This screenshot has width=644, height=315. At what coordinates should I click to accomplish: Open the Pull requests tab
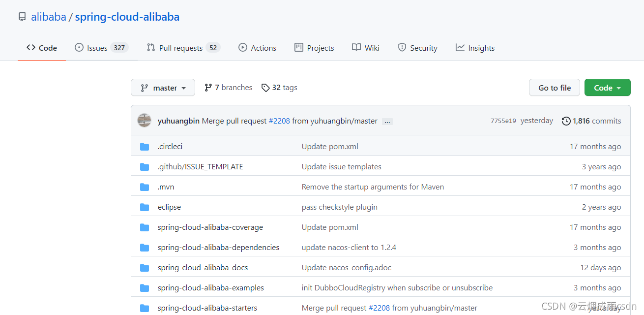tap(183, 48)
